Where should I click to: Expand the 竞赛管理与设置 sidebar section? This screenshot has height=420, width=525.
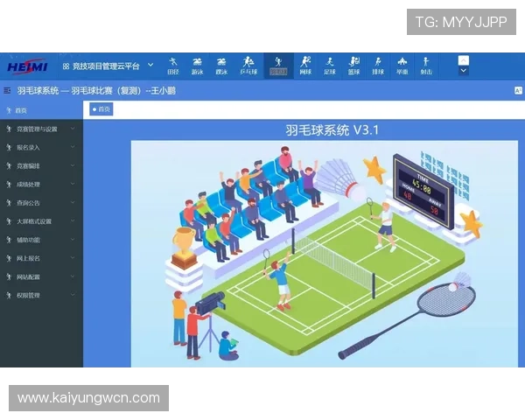41,129
